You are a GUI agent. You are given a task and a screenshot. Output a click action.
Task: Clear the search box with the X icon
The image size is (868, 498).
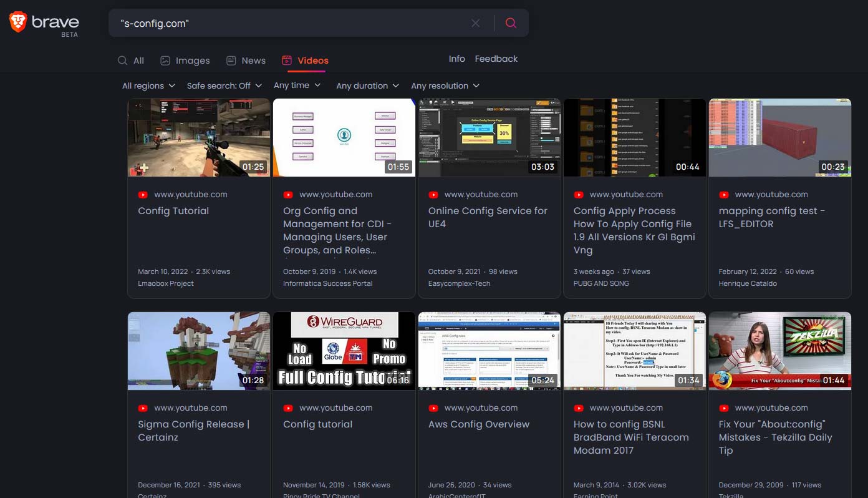coord(476,23)
